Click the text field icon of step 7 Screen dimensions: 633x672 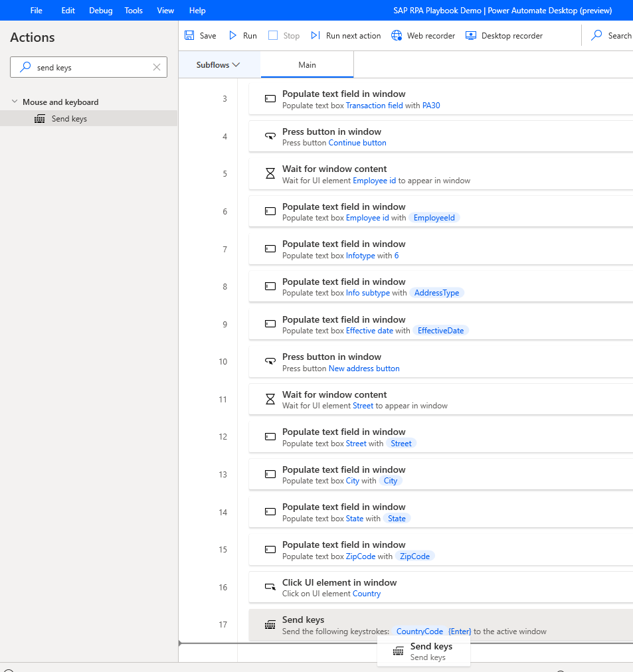pyautogui.click(x=270, y=249)
